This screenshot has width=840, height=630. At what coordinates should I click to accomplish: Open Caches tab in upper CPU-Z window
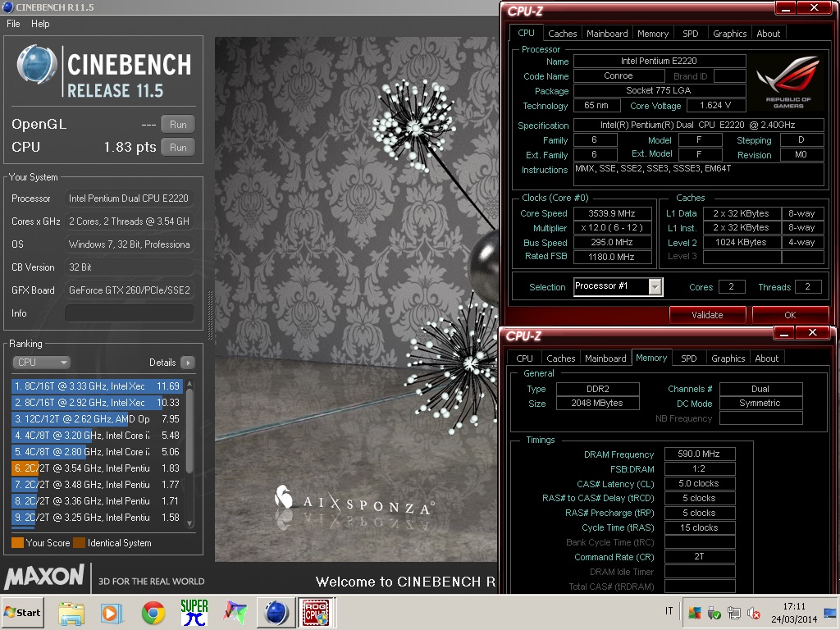tap(562, 33)
